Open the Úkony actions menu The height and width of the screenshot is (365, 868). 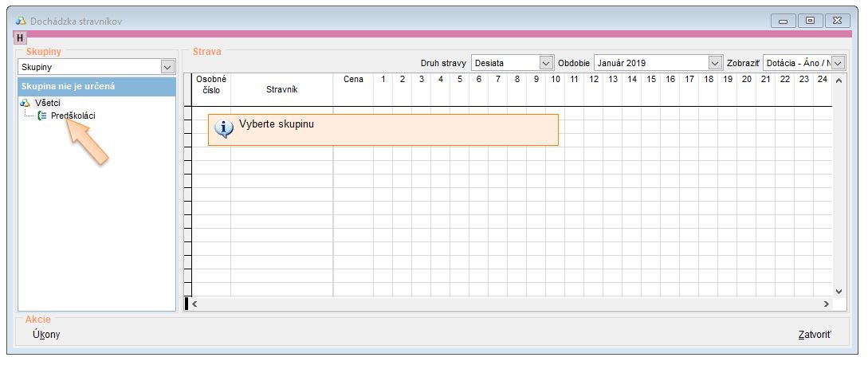[46, 335]
